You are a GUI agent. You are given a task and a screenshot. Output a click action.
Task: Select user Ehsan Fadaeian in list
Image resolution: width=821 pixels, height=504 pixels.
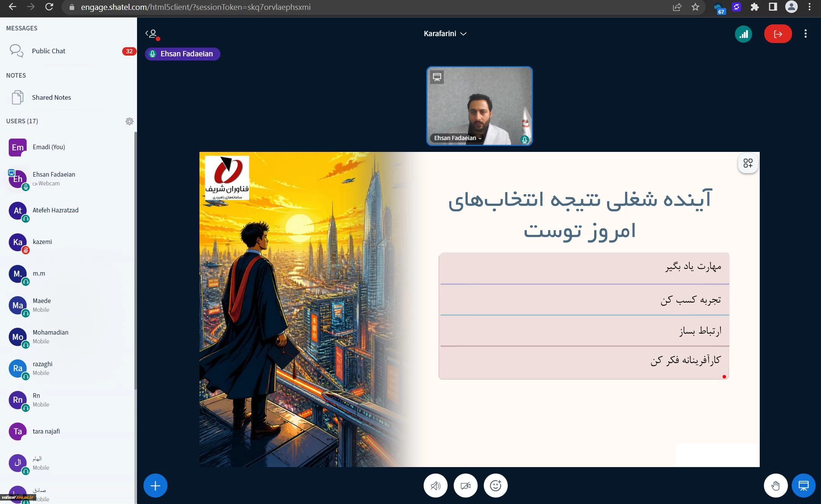pos(69,179)
